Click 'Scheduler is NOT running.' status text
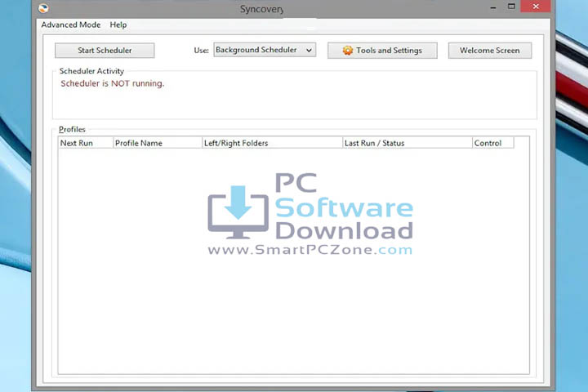 pyautogui.click(x=113, y=83)
